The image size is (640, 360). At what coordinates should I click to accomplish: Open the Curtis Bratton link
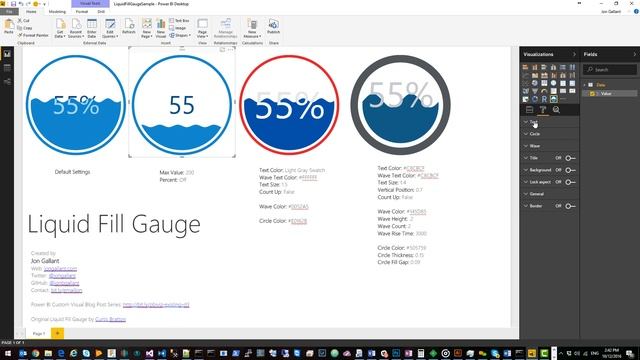[x=110, y=319]
